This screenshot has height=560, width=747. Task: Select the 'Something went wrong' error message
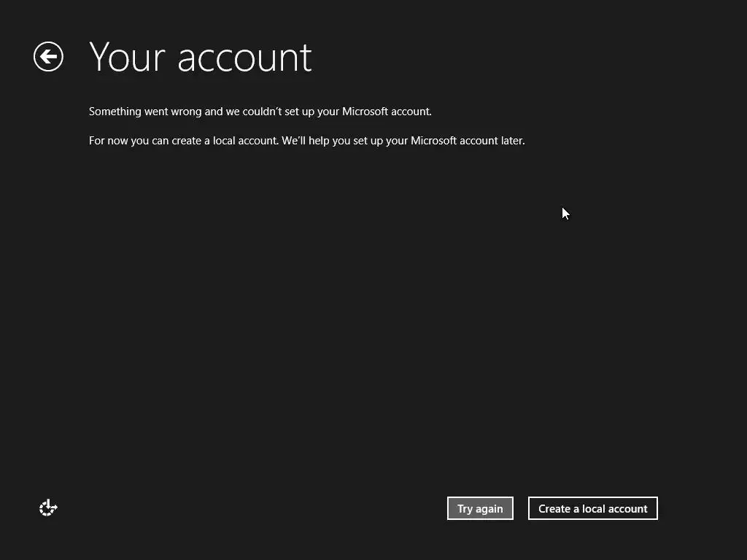(x=260, y=112)
